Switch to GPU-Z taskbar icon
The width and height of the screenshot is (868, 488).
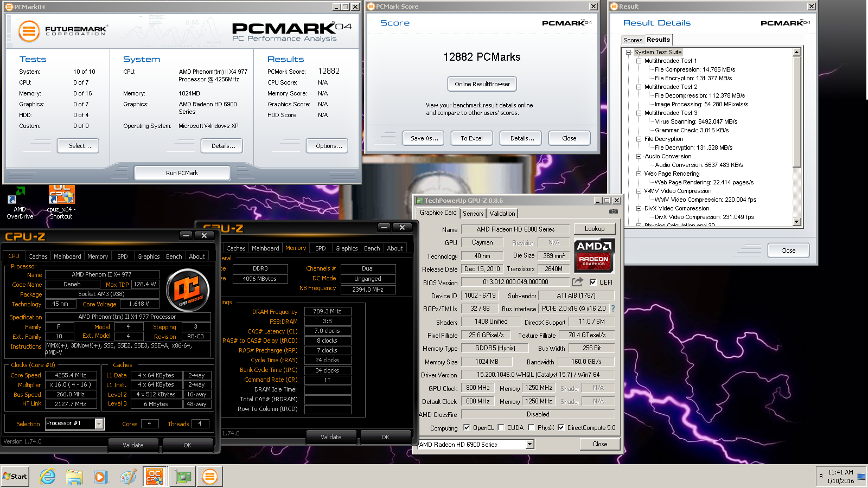click(183, 477)
